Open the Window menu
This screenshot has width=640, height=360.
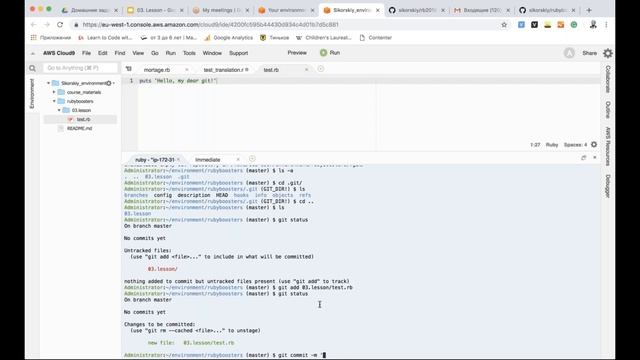point(212,53)
